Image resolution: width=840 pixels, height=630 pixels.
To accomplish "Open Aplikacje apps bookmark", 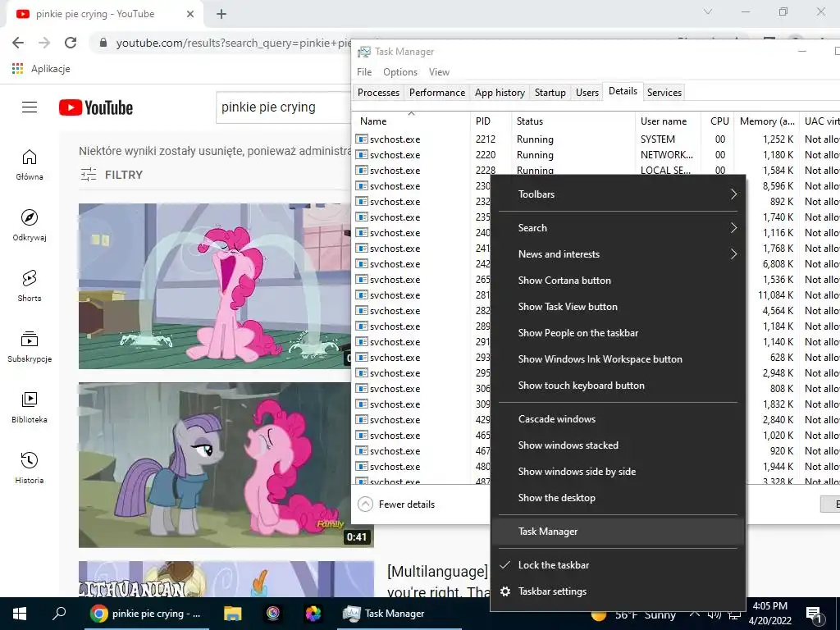I will [41, 69].
